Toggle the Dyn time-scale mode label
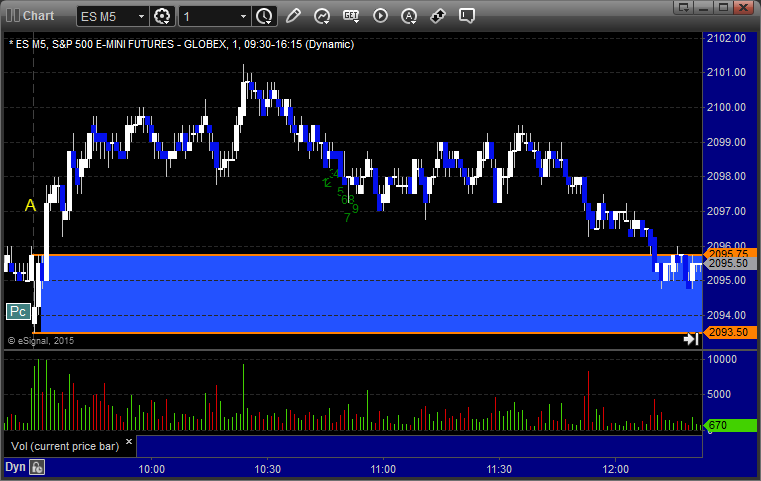761x481 pixels. 15,467
